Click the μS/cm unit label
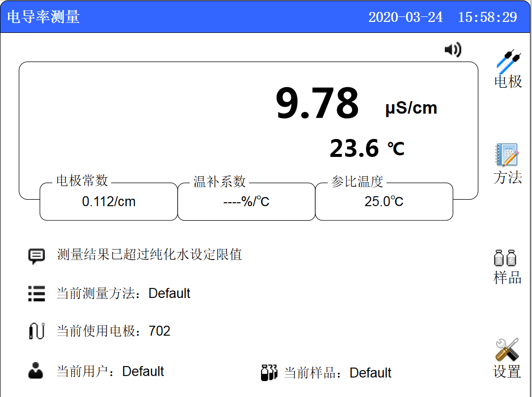 click(411, 108)
